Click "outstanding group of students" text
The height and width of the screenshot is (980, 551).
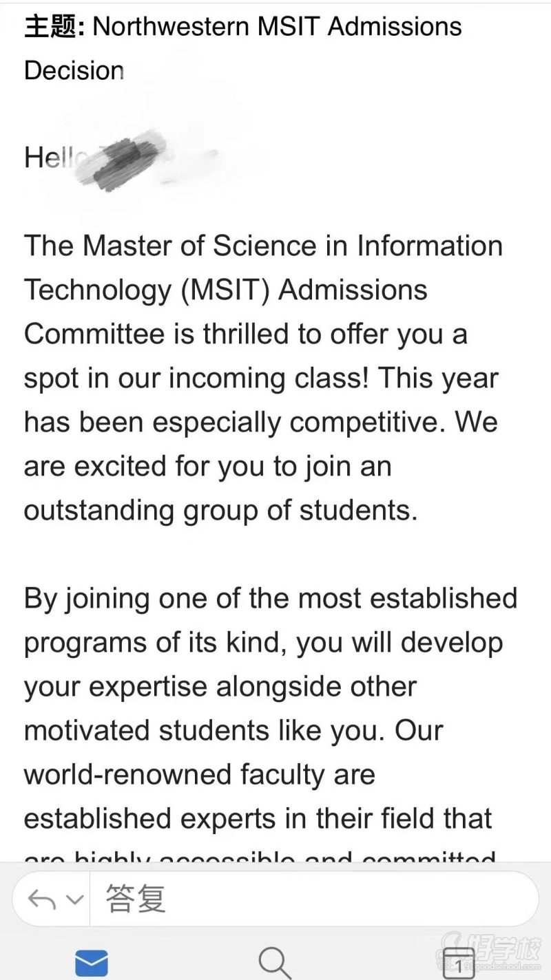tap(220, 510)
